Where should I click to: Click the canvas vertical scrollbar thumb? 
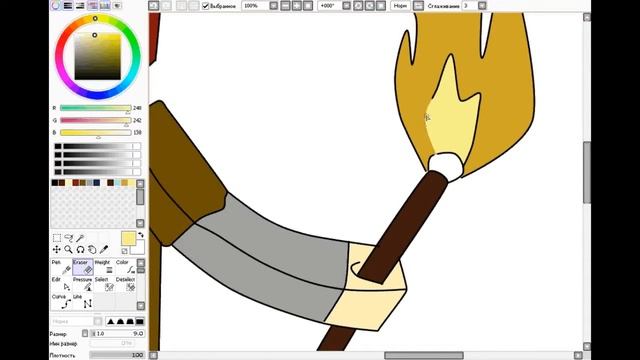pos(587,172)
